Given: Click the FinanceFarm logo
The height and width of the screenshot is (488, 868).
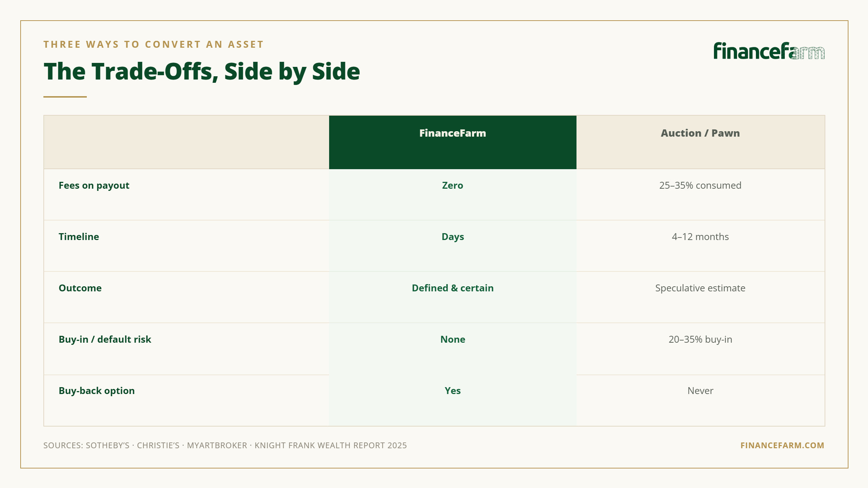Looking at the screenshot, I should (769, 51).
